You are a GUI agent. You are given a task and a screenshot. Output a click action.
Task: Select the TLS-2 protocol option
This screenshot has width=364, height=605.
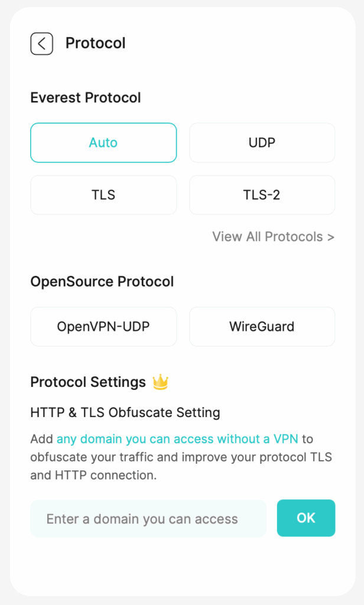point(262,195)
